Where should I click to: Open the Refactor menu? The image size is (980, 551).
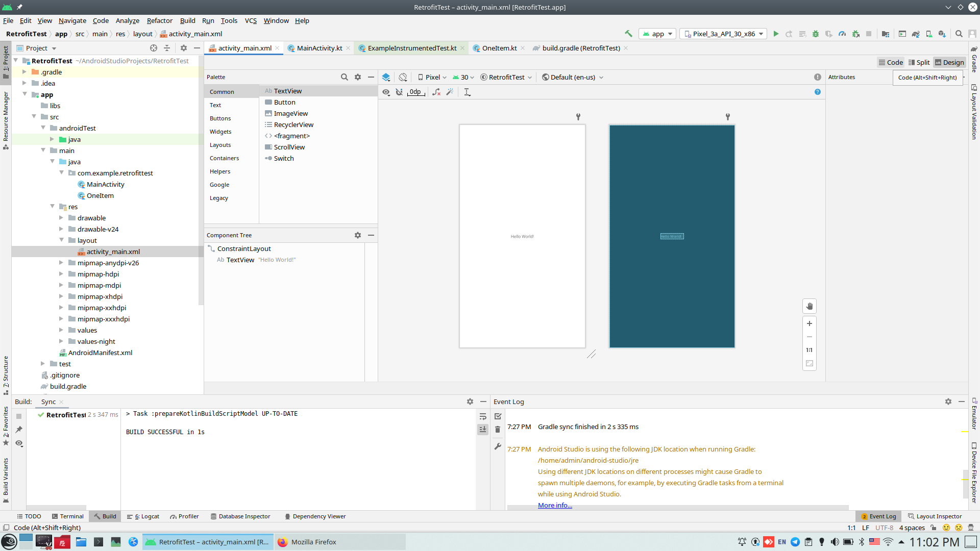(159, 21)
